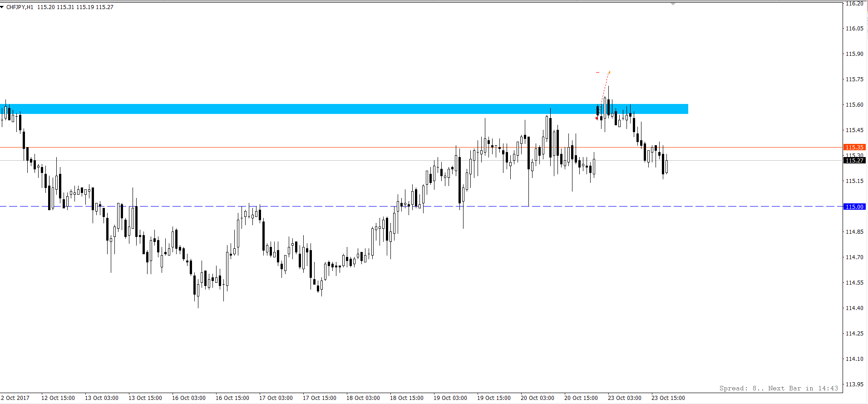Click the black 115.27 current price label
The image size is (868, 404).
(x=854, y=160)
